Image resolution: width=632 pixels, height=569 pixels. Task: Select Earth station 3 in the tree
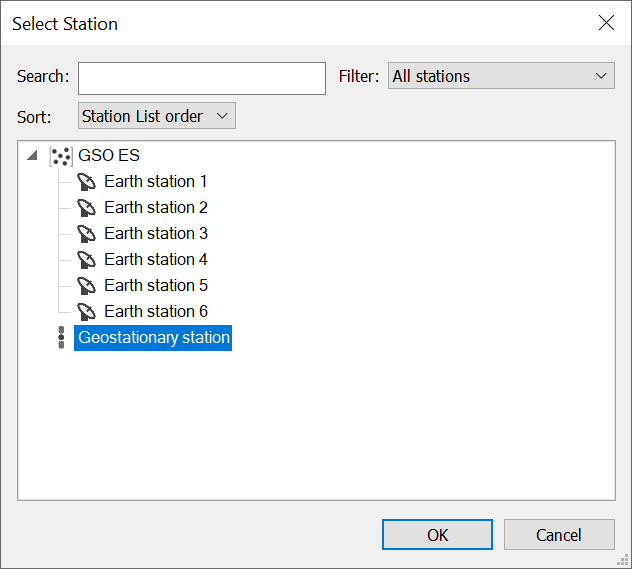point(156,233)
